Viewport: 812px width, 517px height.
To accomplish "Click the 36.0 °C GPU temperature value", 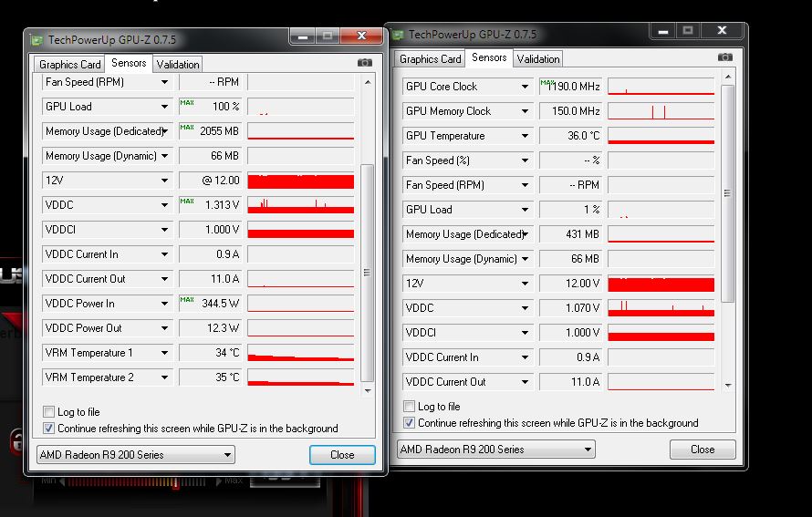I will point(570,136).
